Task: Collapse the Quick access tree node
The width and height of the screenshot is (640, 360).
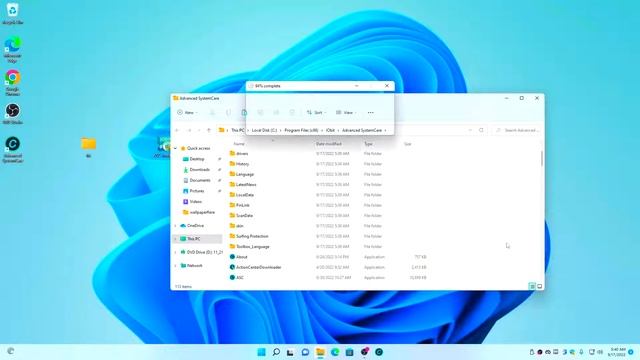Action: [x=176, y=149]
